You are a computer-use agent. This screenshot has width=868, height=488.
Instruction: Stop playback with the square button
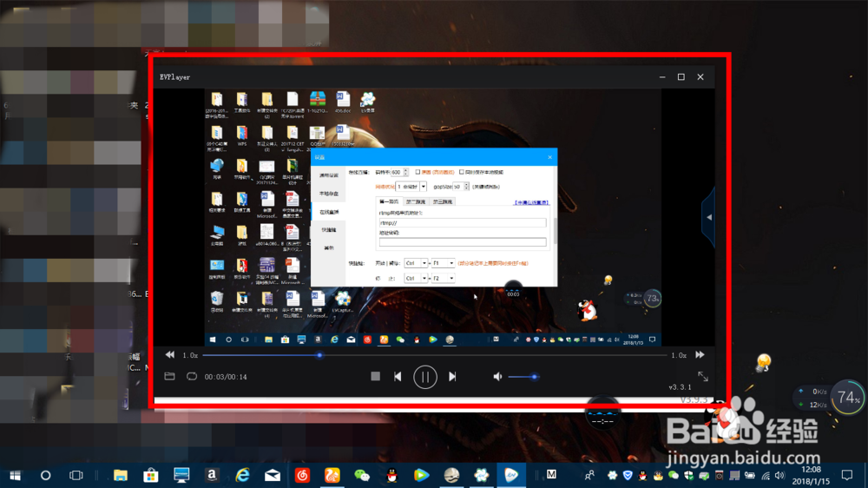[375, 377]
